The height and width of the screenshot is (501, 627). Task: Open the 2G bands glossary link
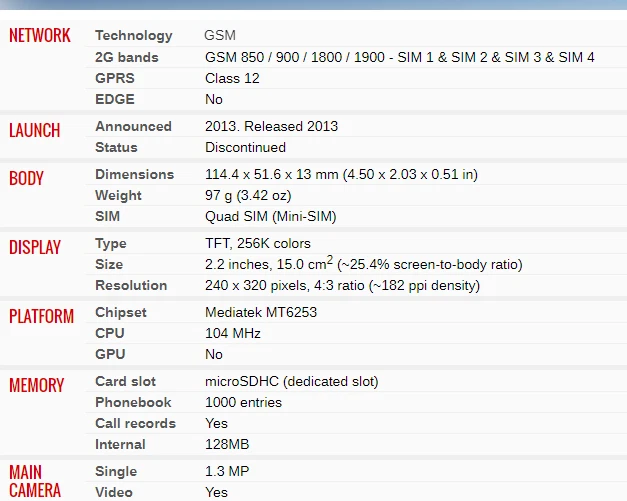click(126, 57)
